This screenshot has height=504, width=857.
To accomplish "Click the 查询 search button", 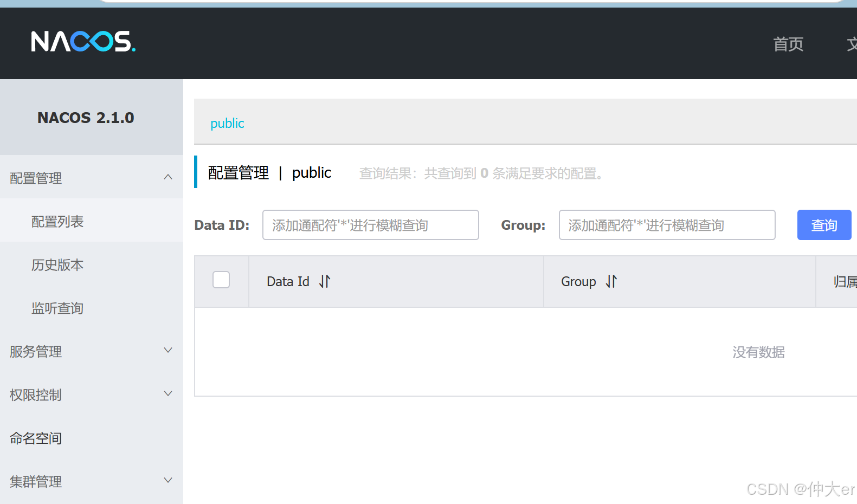I will (824, 225).
